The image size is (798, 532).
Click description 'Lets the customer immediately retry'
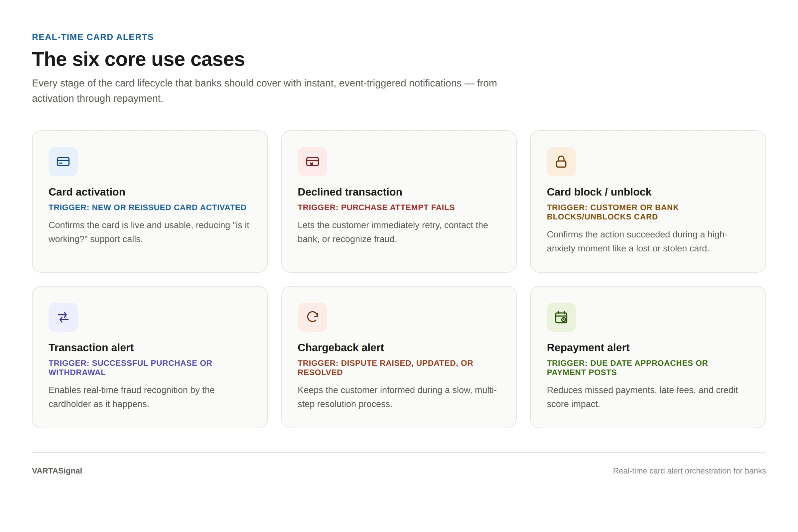tap(393, 232)
